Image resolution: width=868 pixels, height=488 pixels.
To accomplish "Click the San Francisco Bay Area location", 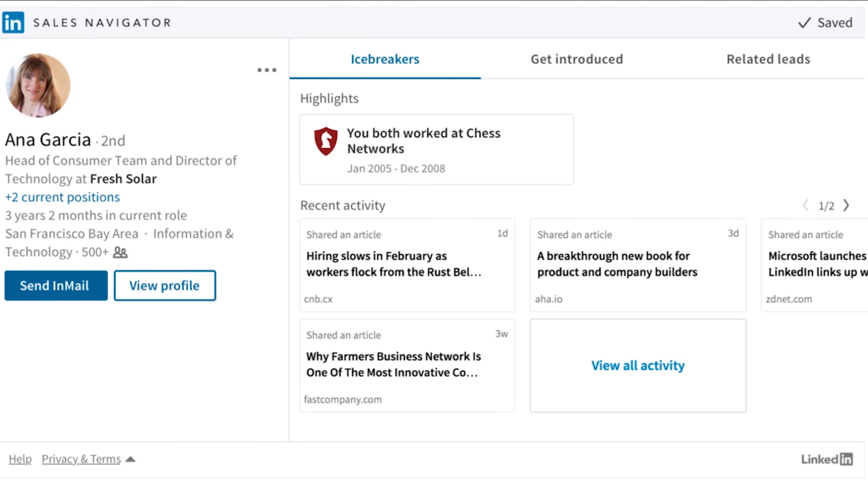I will (x=72, y=234).
